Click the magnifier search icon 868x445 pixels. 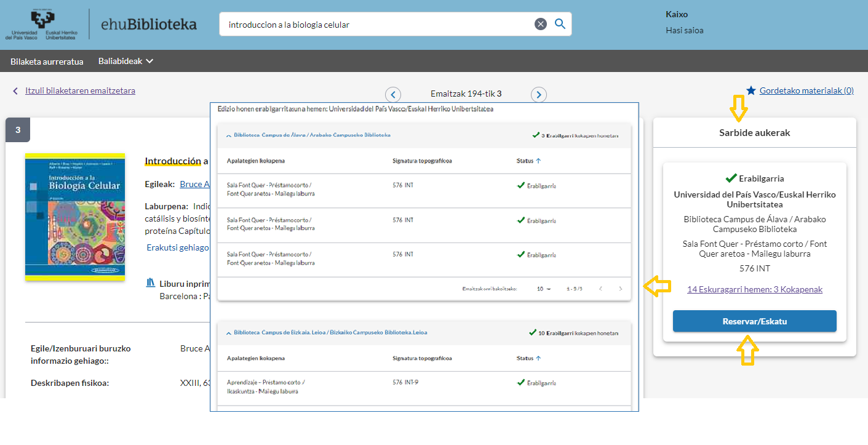560,24
